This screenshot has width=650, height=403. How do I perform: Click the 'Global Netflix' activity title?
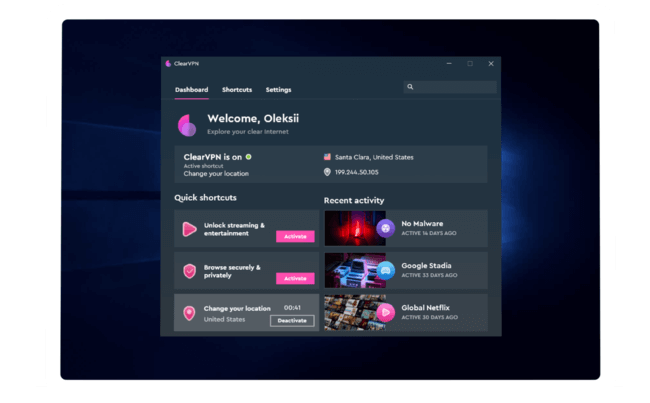[x=425, y=308]
